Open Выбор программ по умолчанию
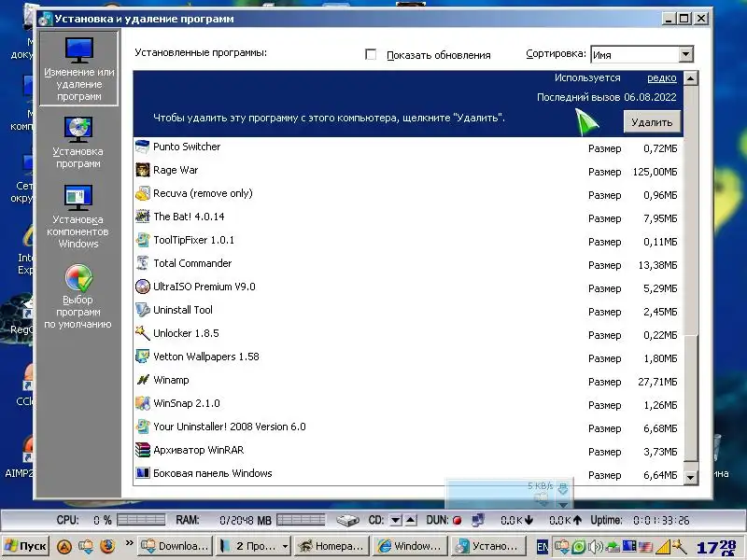The height and width of the screenshot is (560, 747). click(x=78, y=297)
